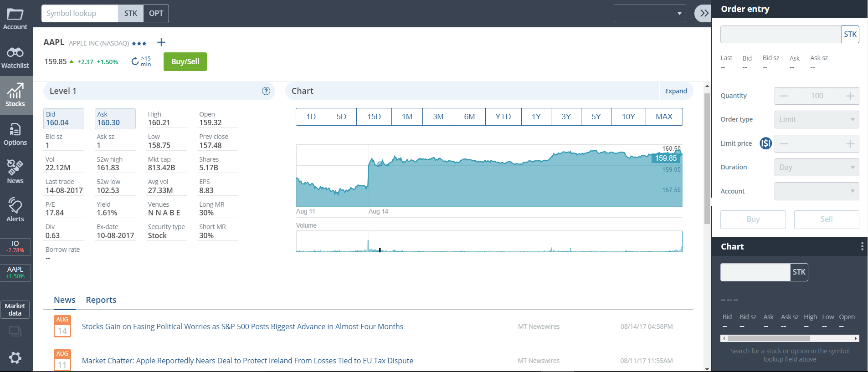Open the Order type dropdown
Screen dimensions: 868x372
pyautogui.click(x=817, y=120)
